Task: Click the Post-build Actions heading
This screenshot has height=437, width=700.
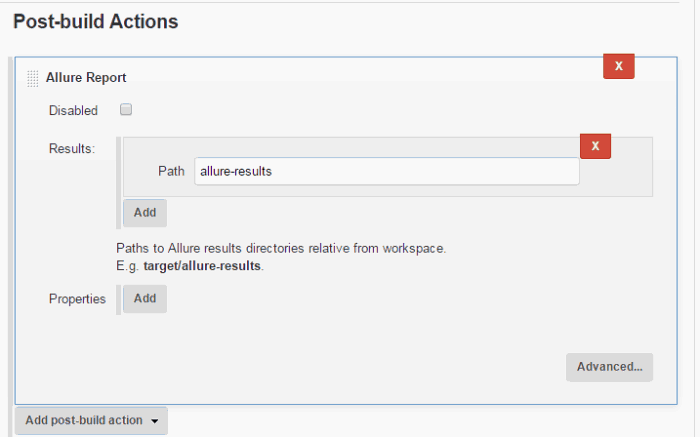Action: [96, 21]
